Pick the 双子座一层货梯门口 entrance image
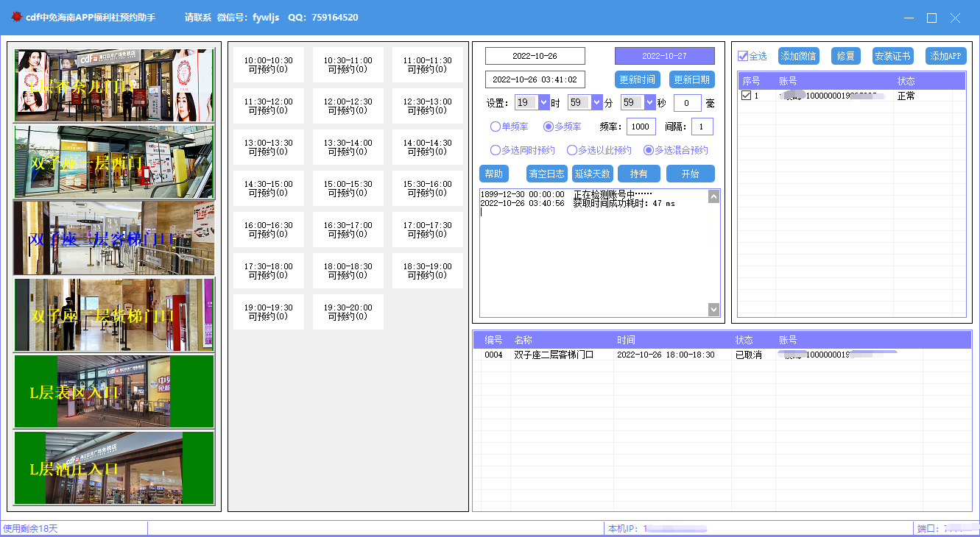 pos(114,315)
